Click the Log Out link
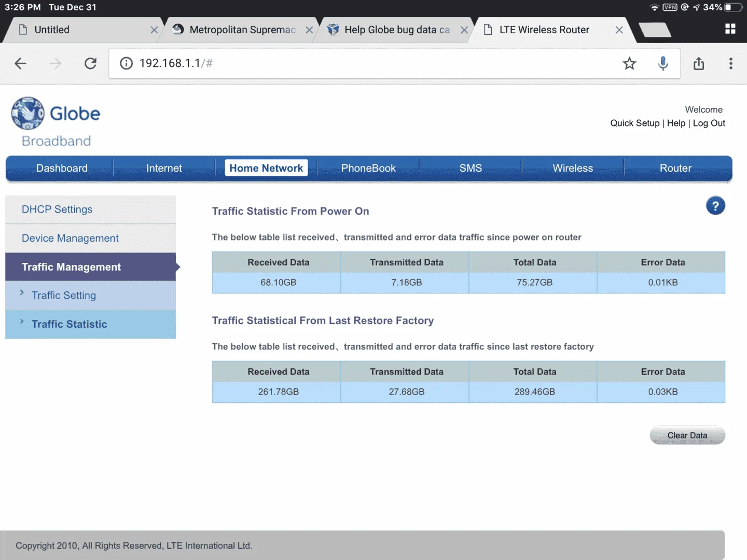The width and height of the screenshot is (747, 560). tap(709, 123)
